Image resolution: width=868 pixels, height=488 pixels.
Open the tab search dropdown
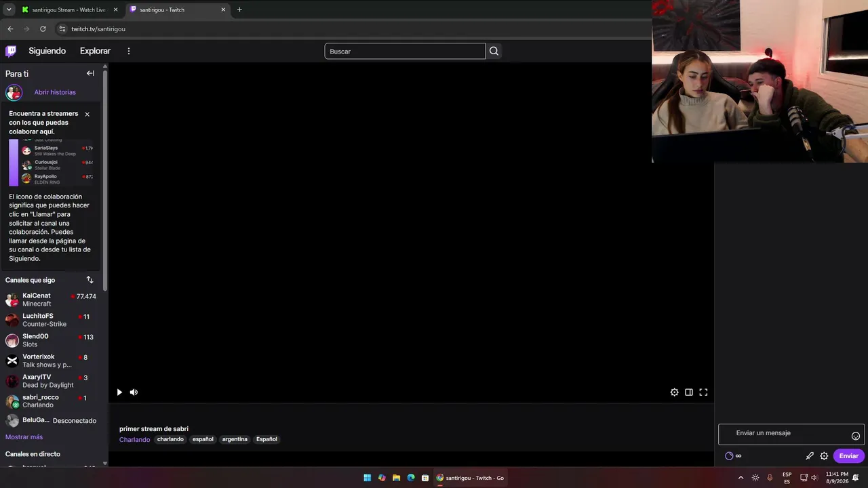point(9,9)
